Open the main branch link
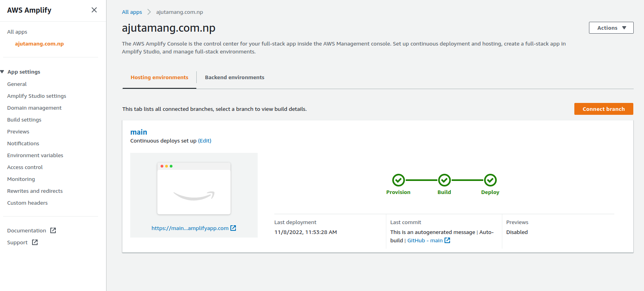644x291 pixels. pyautogui.click(x=139, y=132)
